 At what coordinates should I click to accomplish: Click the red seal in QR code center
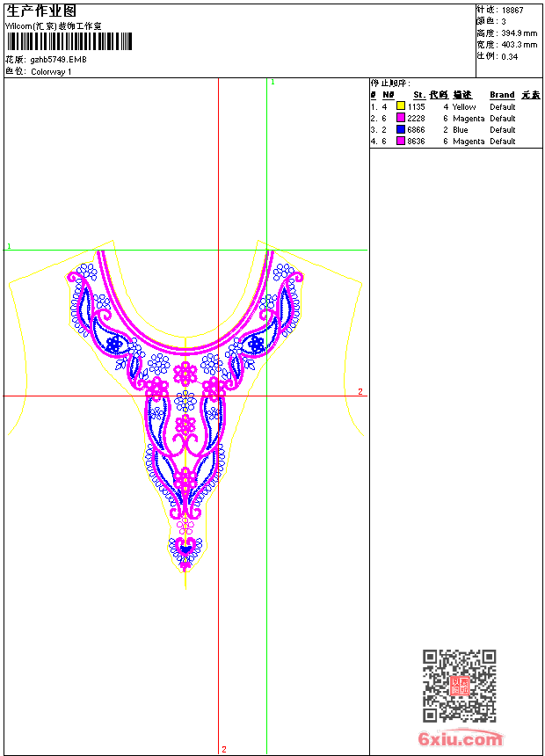(x=459, y=686)
